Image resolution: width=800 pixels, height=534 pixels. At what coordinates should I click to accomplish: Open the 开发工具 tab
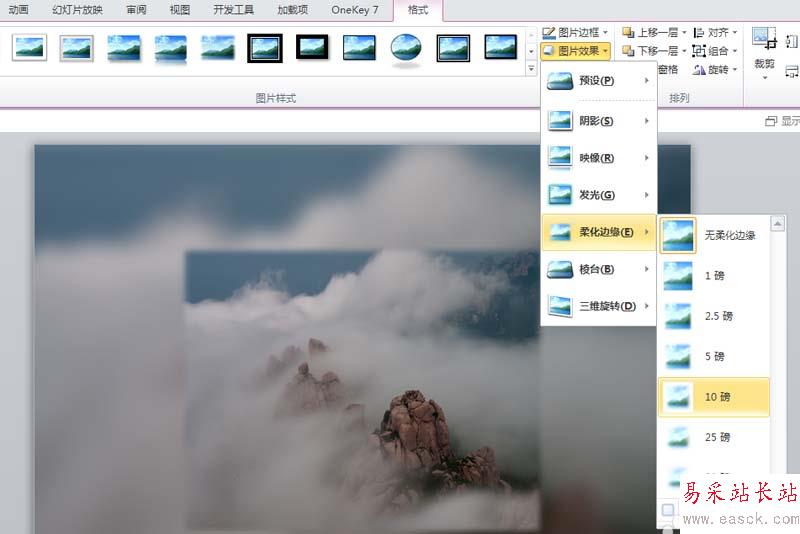[x=233, y=10]
